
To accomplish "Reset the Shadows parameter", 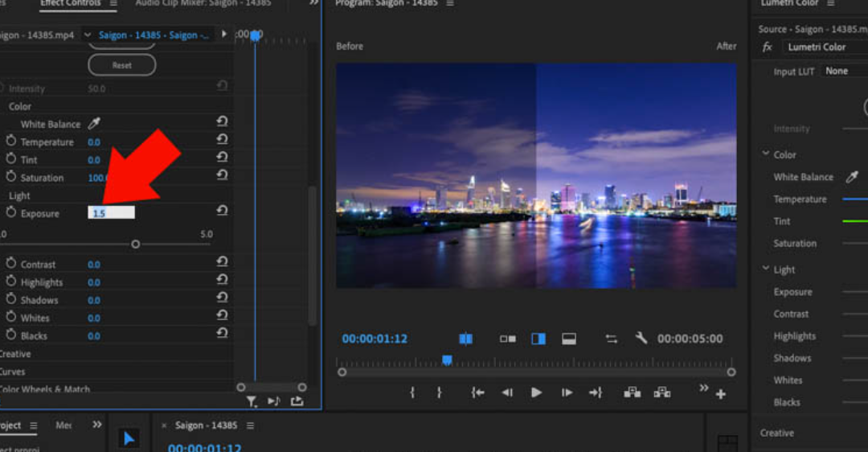I will [x=222, y=297].
